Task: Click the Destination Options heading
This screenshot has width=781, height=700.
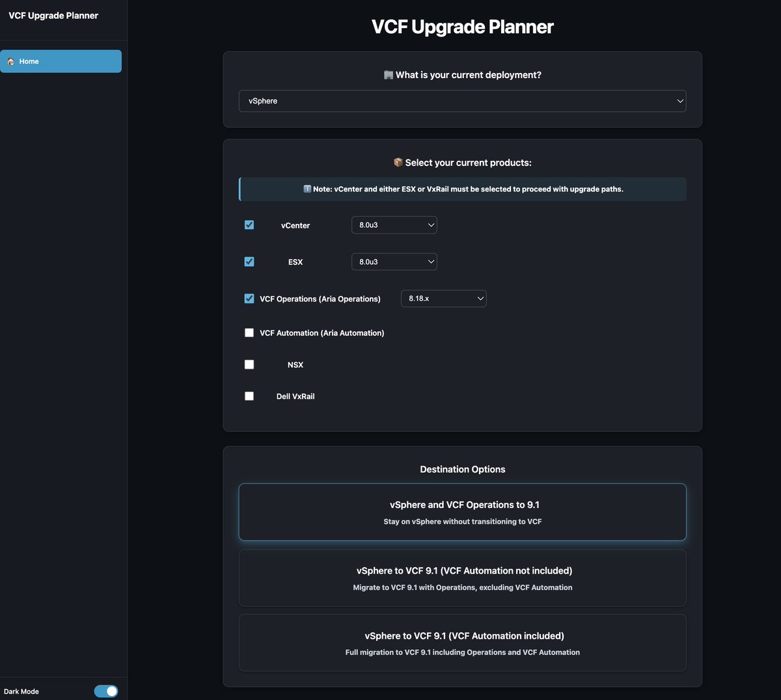Action: (463, 469)
